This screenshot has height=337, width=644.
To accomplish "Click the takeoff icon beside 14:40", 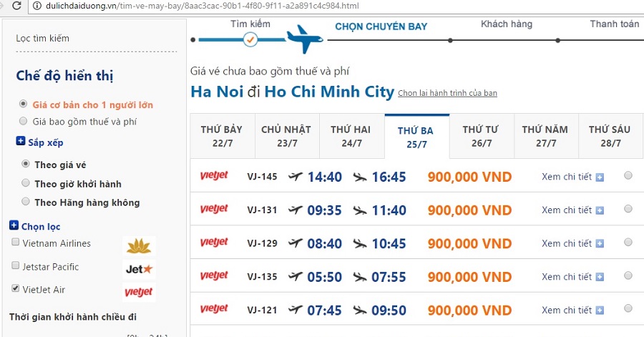I will point(295,177).
